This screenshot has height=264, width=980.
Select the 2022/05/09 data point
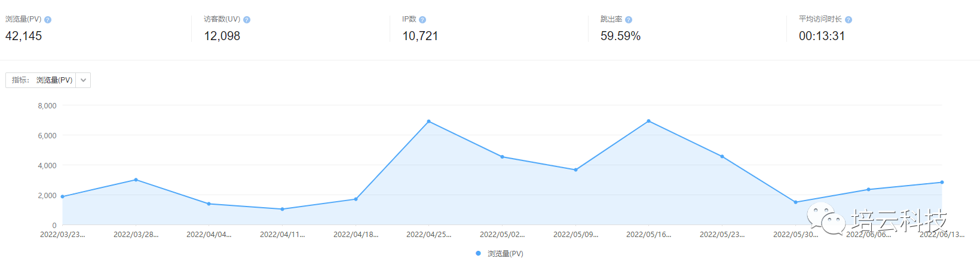(x=575, y=170)
